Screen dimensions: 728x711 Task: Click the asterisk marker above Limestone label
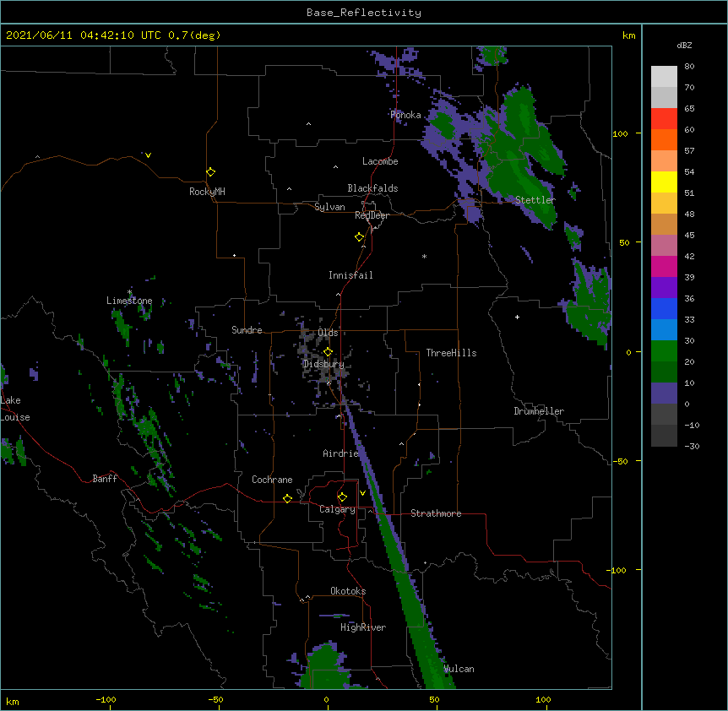click(x=129, y=292)
